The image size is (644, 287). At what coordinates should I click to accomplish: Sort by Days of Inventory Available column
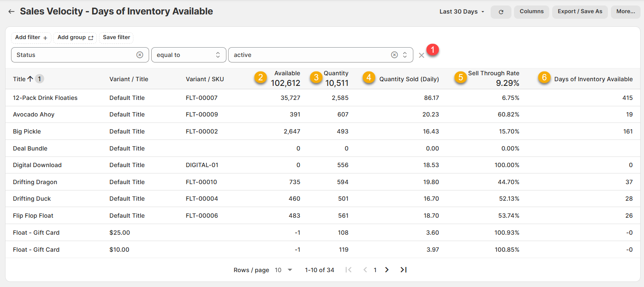coord(593,79)
